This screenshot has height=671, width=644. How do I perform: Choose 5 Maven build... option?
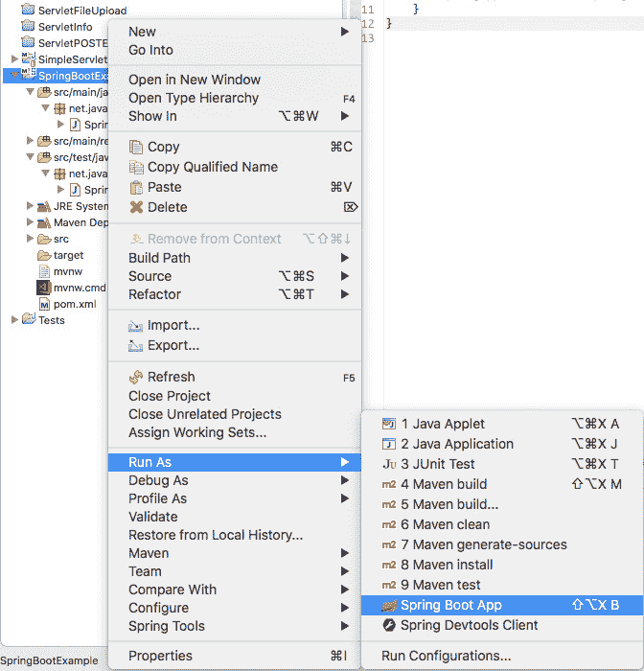[x=502, y=504]
